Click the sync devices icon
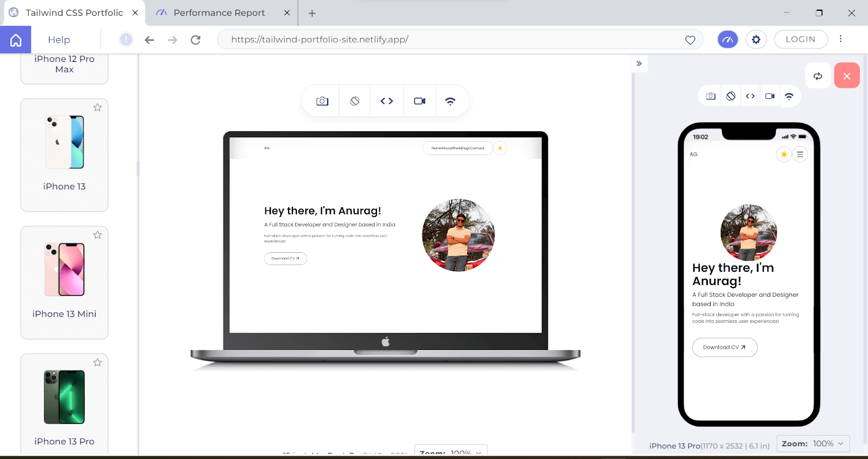Screen dimensions: 868x459 818,76
